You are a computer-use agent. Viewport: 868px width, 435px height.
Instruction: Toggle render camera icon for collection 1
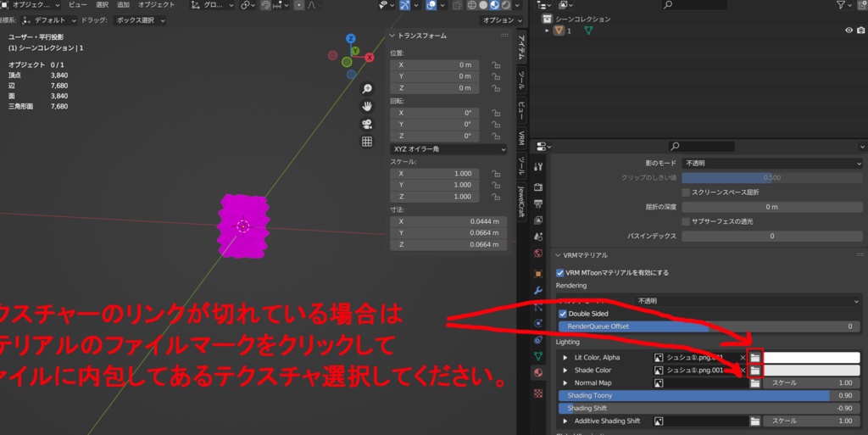tap(861, 31)
